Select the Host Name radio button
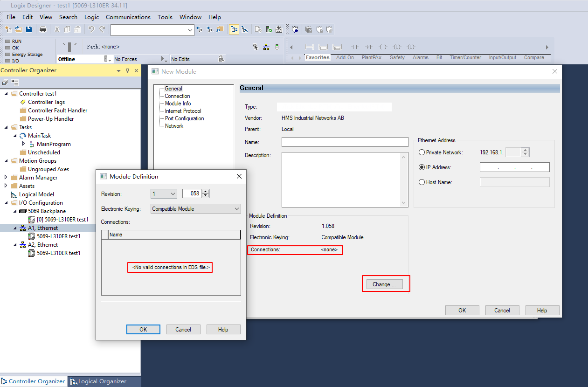The width and height of the screenshot is (588, 387). [x=422, y=182]
